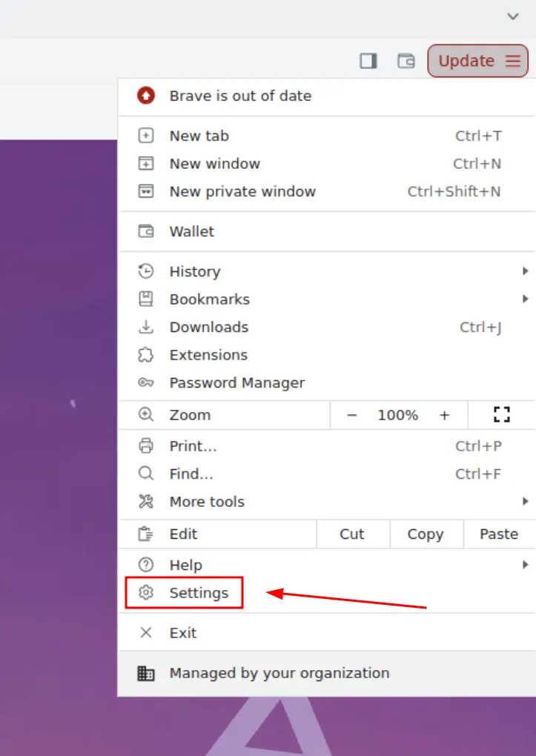This screenshot has height=756, width=536.
Task: Click the Wallet icon in menu
Action: coord(146,231)
